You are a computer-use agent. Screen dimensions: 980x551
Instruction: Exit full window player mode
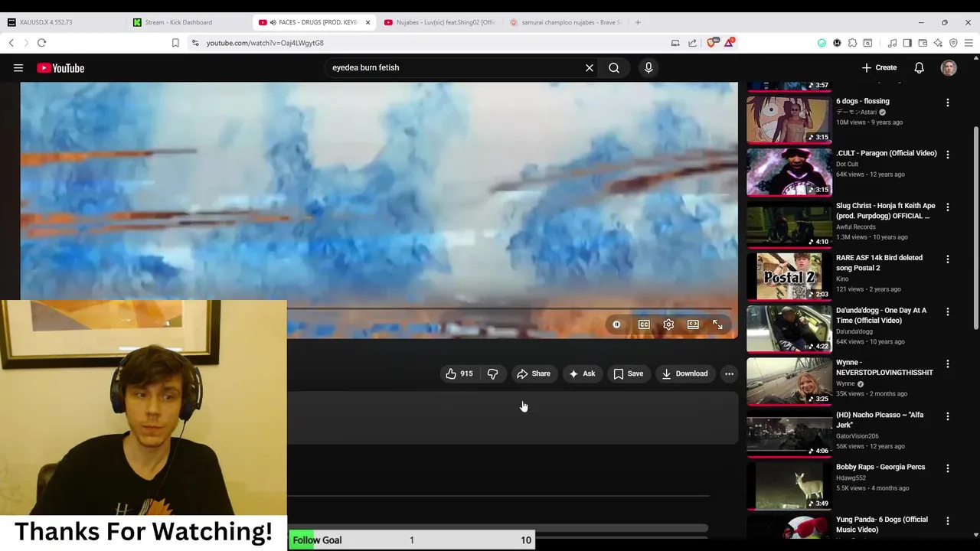pyautogui.click(x=717, y=324)
